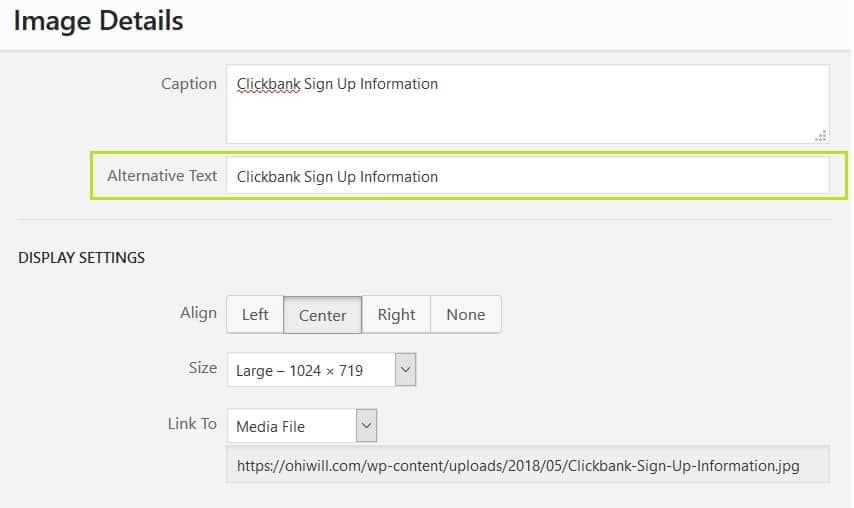
Task: Click the misspelled word Clickbank in caption
Action: point(269,84)
